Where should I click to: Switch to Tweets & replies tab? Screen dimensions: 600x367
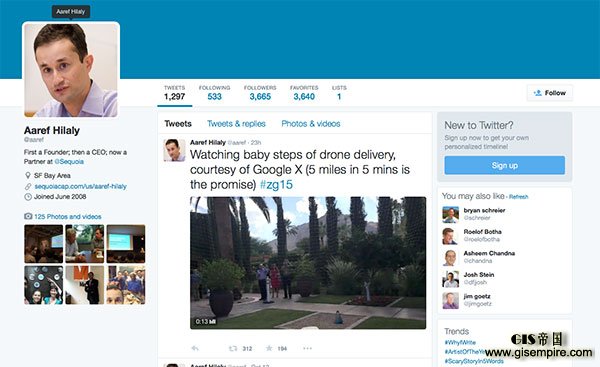point(236,124)
